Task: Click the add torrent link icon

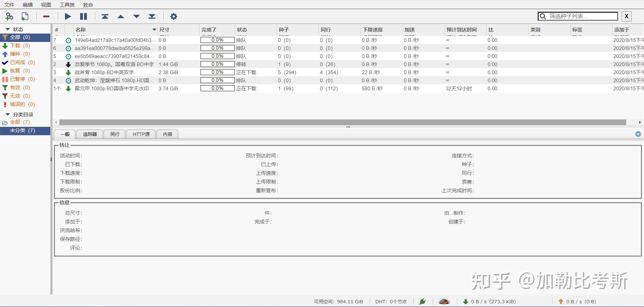Action: pos(9,16)
